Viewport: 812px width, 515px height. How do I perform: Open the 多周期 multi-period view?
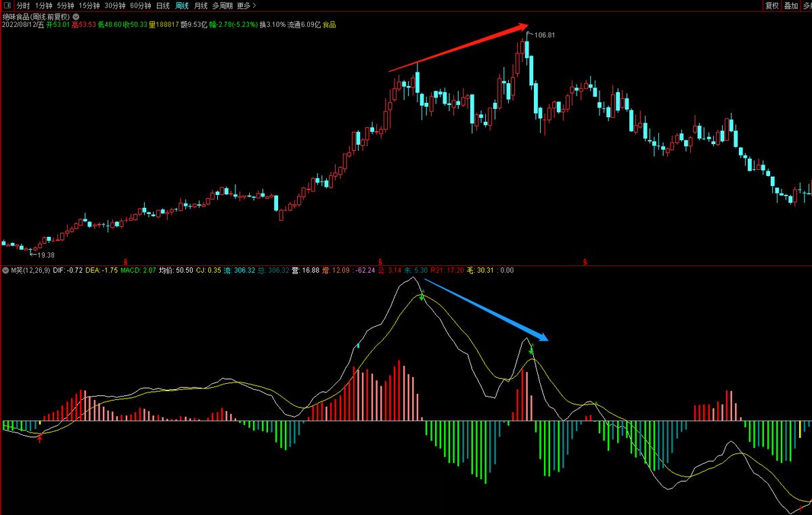(x=223, y=5)
